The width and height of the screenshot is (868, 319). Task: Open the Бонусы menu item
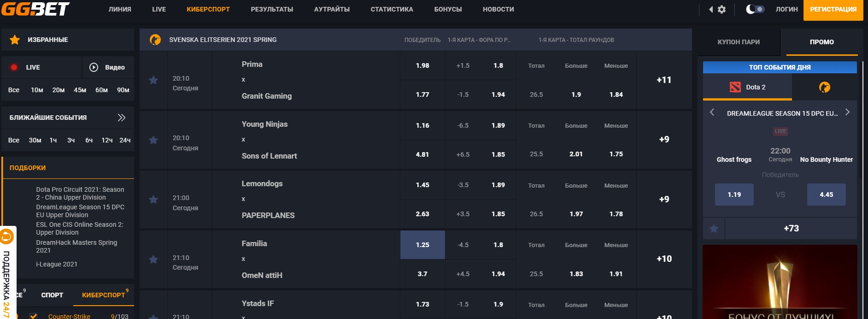point(447,9)
